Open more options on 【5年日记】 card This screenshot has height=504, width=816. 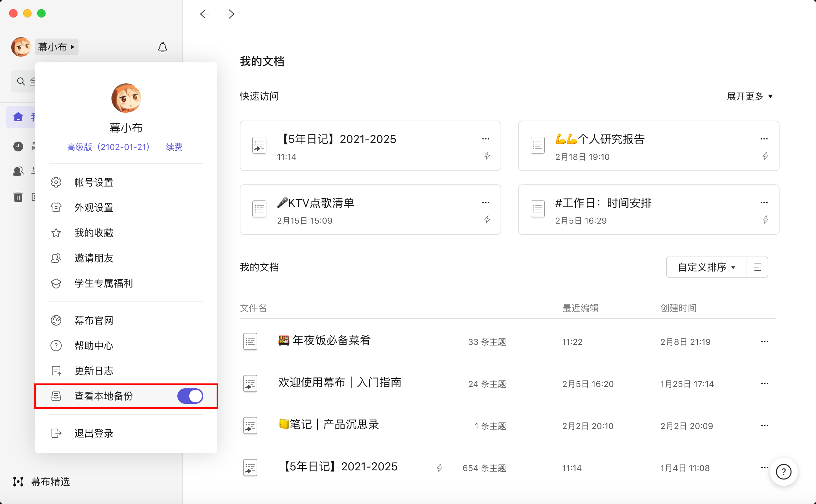(x=486, y=139)
